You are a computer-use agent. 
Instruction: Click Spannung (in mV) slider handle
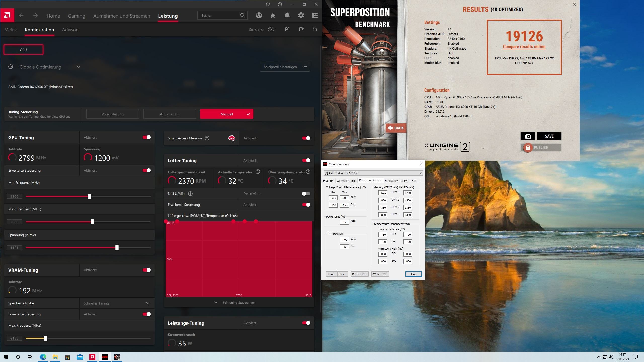pos(117,248)
